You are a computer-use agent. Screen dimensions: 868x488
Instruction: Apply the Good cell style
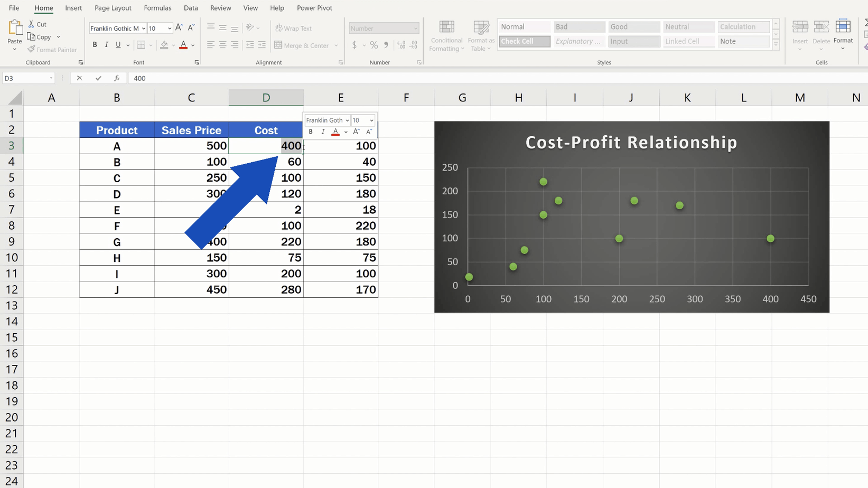click(633, 27)
